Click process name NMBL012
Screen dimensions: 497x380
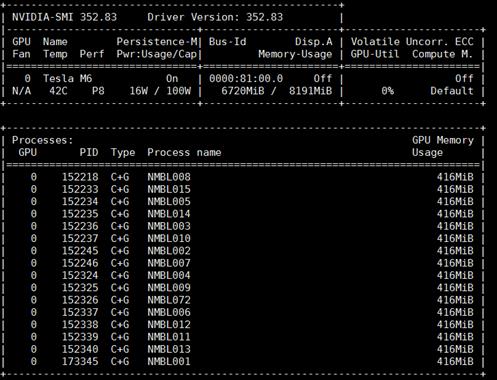(x=169, y=325)
